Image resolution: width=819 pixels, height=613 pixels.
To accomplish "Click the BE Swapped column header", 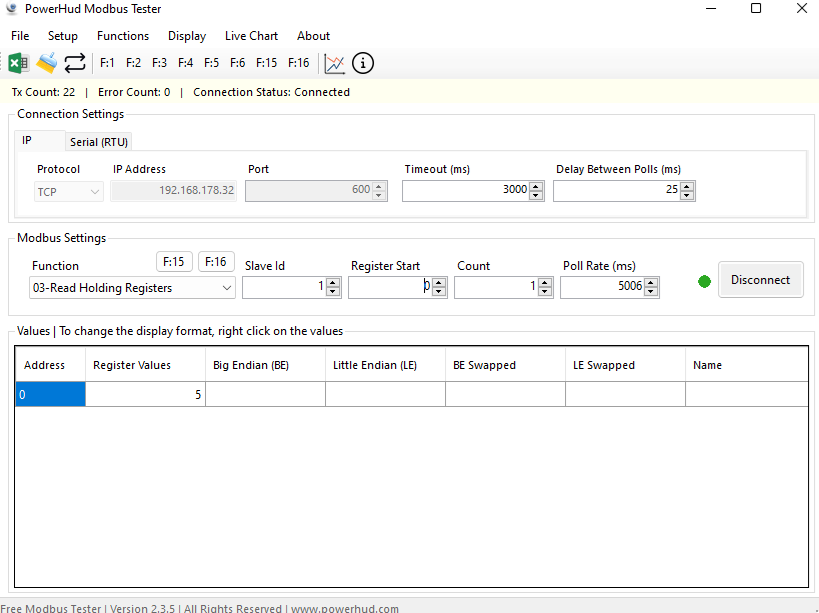I will (x=505, y=364).
